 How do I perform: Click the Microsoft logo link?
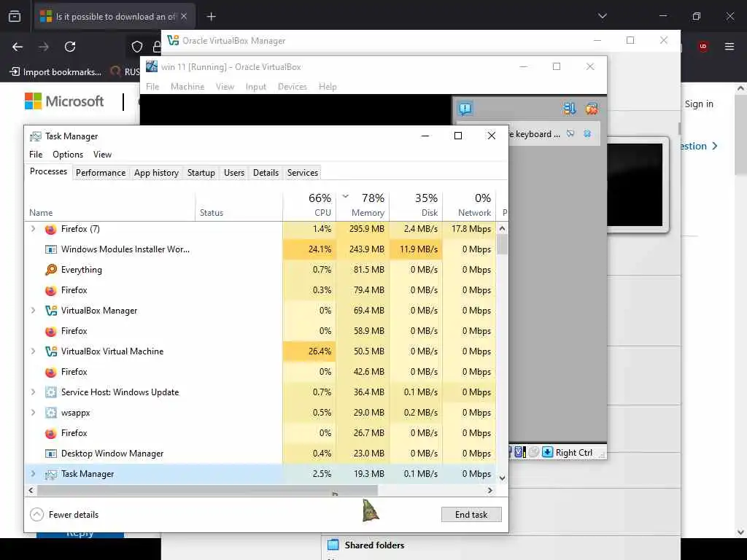point(64,101)
